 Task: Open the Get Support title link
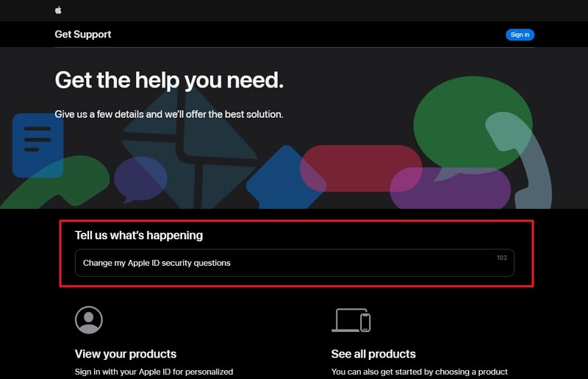83,34
